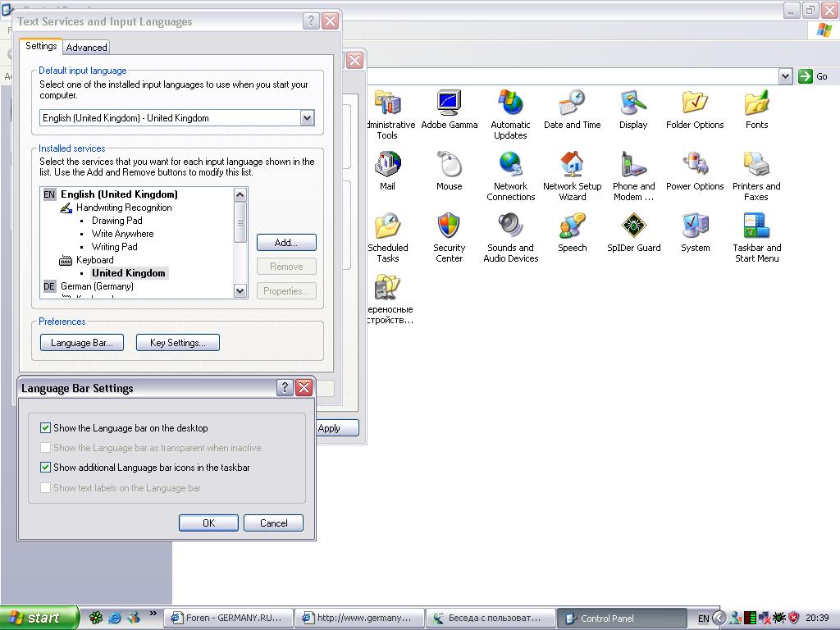Open the Network Setup Wizard icon
Viewport: 840px width, 630px height.
(572, 166)
